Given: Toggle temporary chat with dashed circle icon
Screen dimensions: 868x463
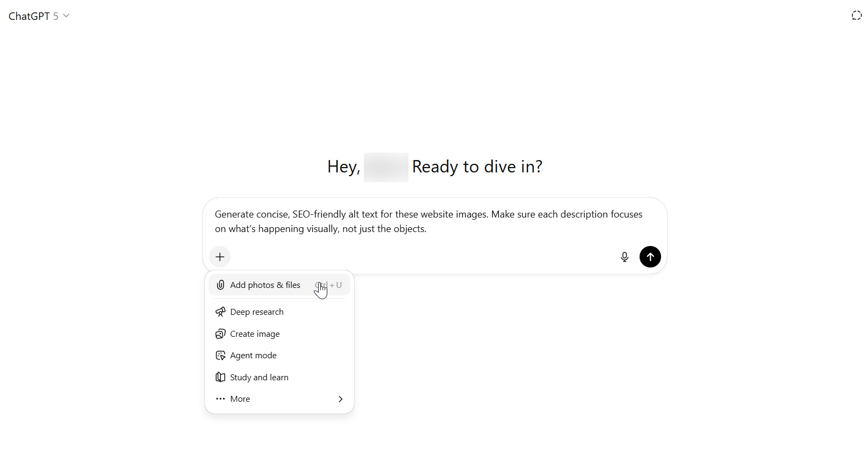Looking at the screenshot, I should pyautogui.click(x=856, y=16).
